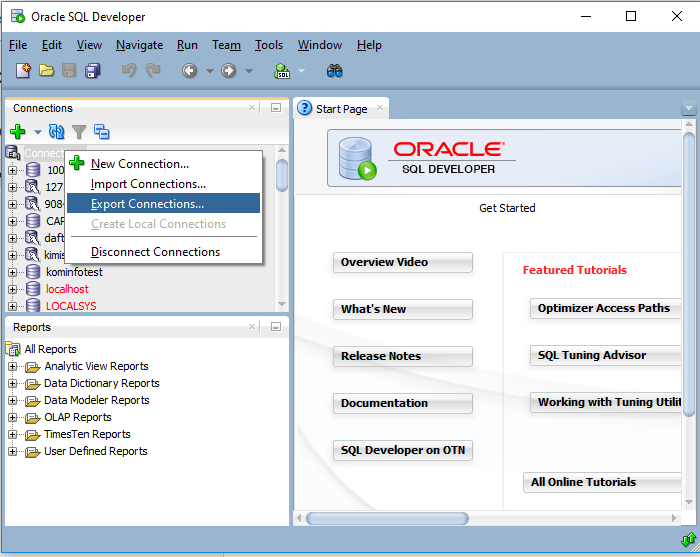
Task: Click the Schema Browser icon in Connections toolbar
Action: click(x=102, y=132)
